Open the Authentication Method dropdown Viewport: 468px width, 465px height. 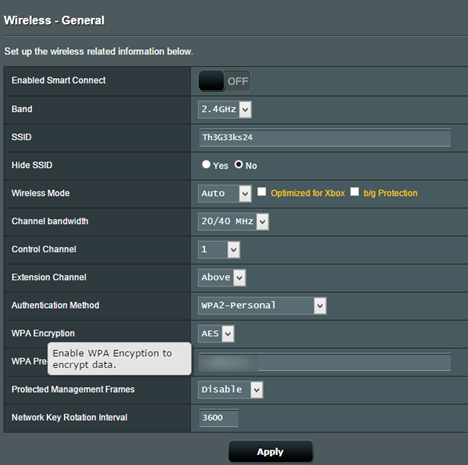click(x=262, y=306)
